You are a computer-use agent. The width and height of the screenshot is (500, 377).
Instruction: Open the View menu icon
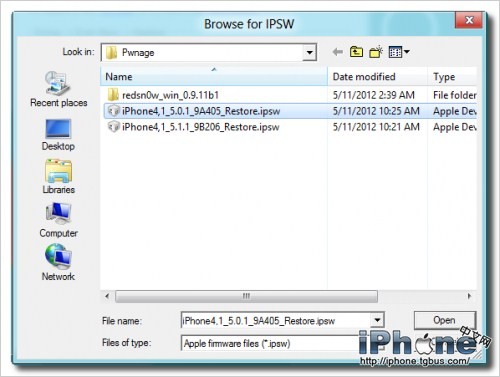click(399, 52)
